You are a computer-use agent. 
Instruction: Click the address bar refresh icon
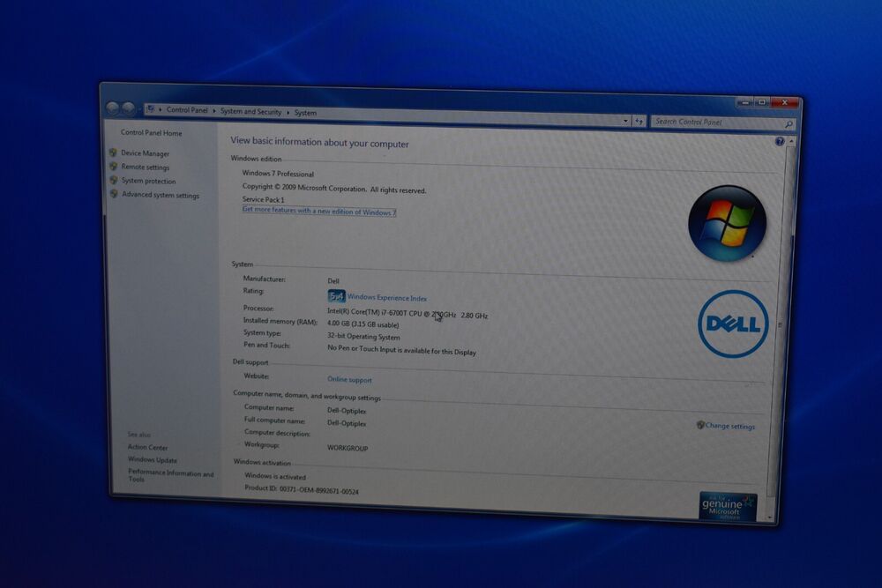coord(639,122)
